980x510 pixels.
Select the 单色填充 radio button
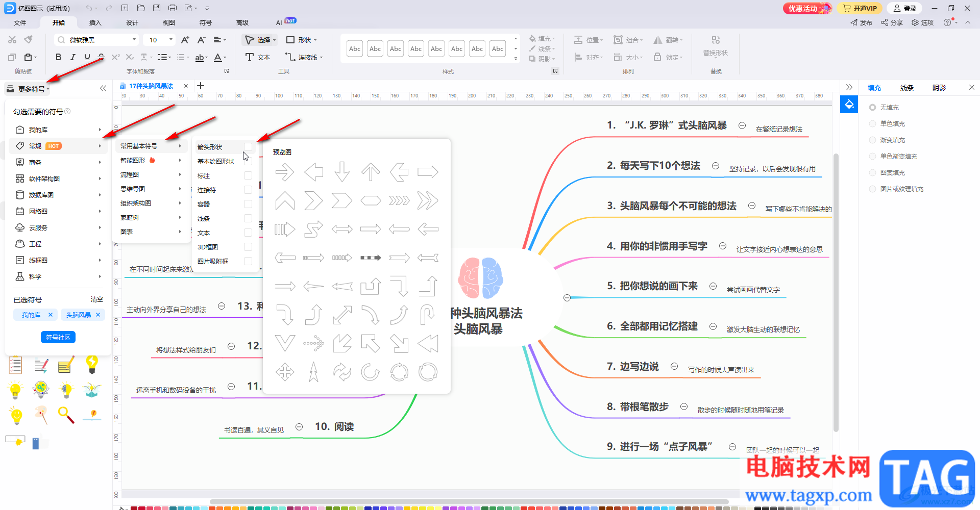tap(872, 124)
